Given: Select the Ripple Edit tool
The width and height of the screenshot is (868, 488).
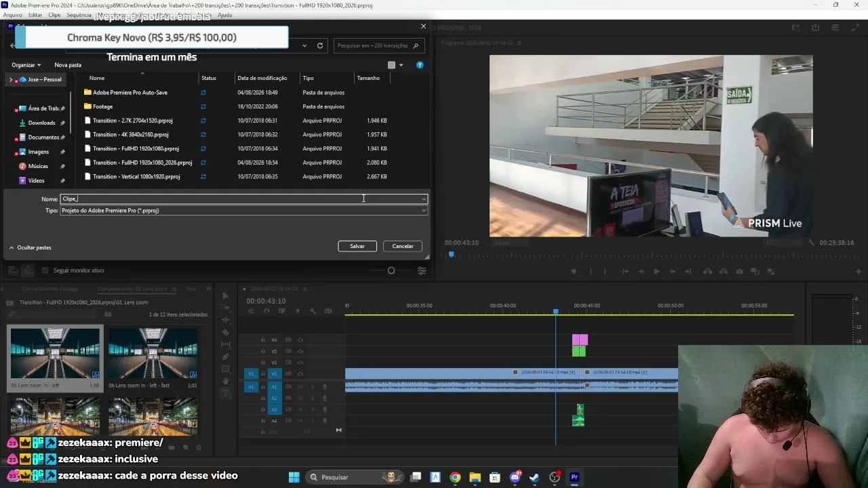Looking at the screenshot, I should (226, 308).
